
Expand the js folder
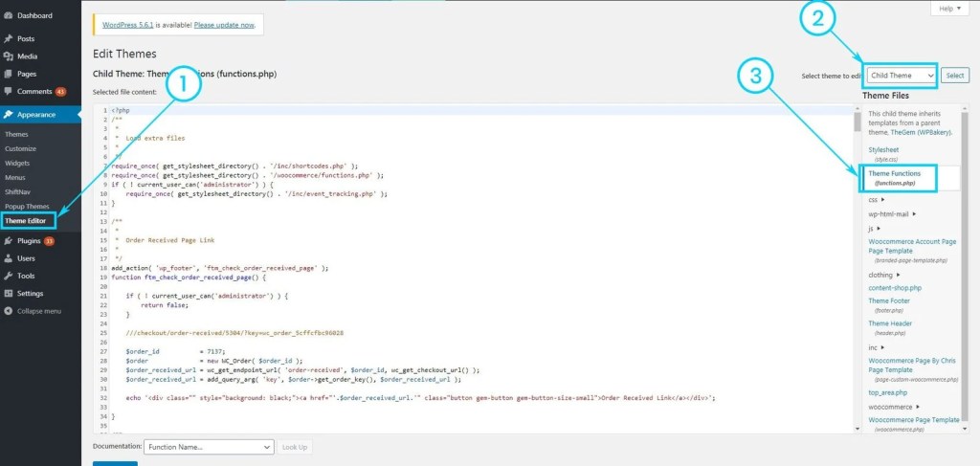tap(875, 229)
